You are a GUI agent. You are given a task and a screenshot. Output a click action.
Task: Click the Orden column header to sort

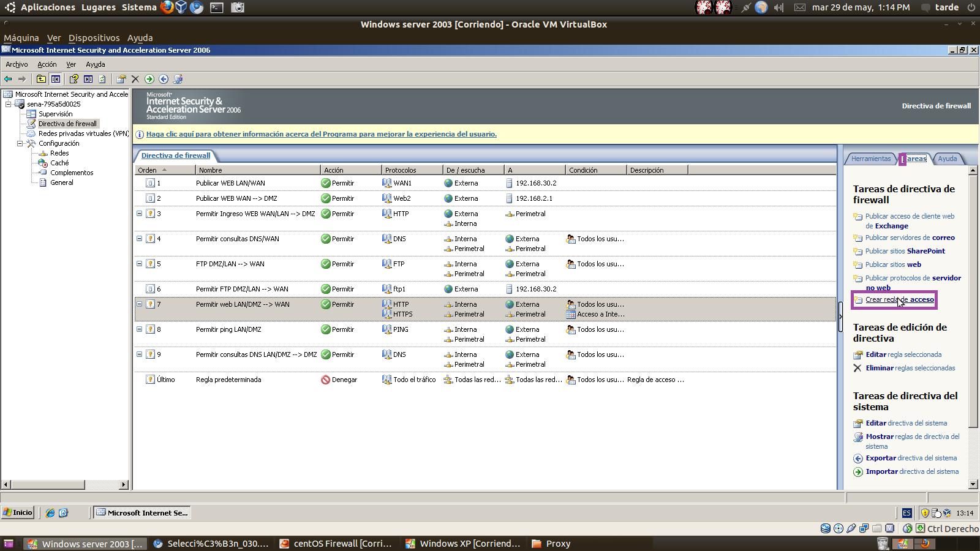pos(165,170)
